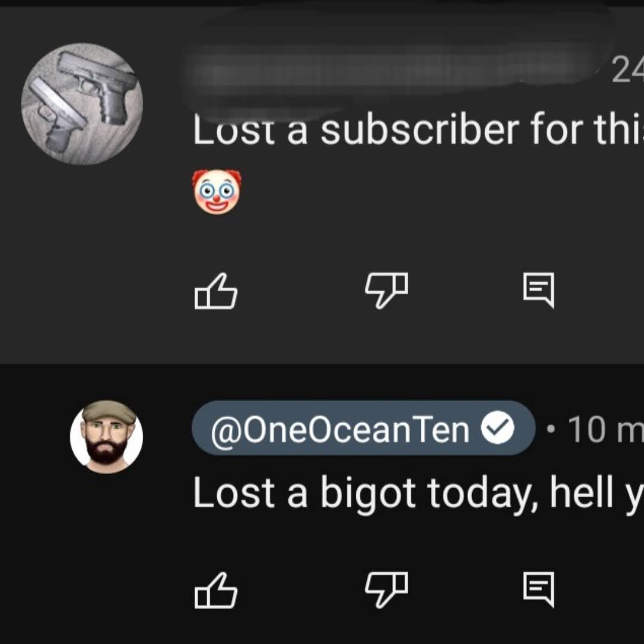Open the bearded man avatar with cap
The width and height of the screenshot is (644, 644).
106,436
